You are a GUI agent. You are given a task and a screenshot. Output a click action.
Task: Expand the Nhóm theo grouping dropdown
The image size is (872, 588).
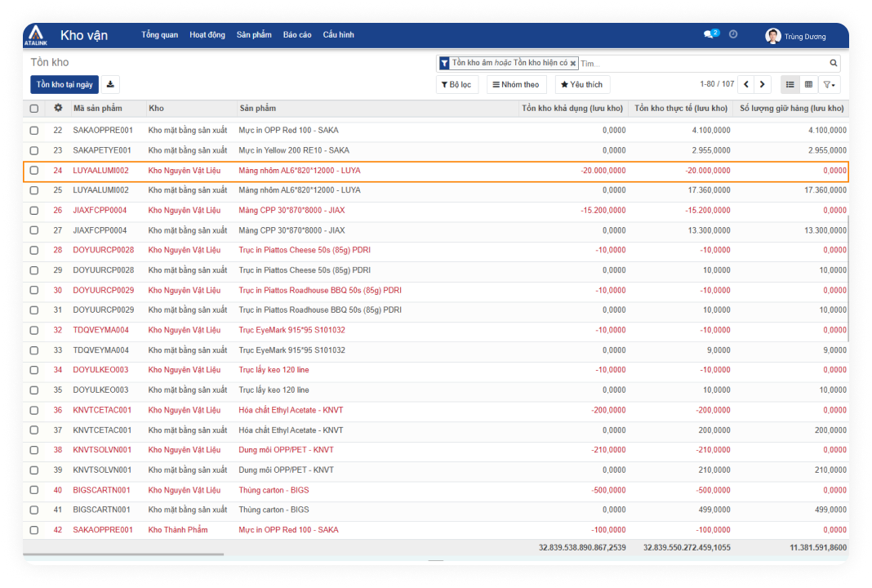coord(516,84)
